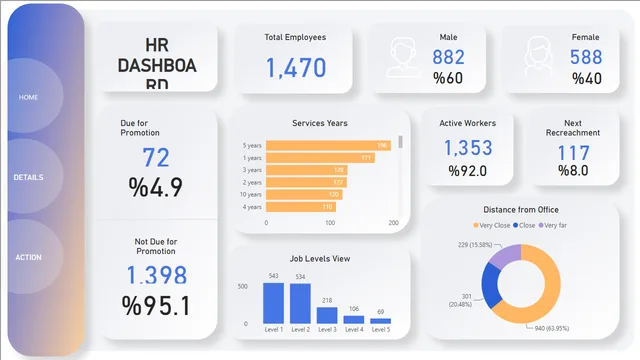Select the 10 years bar
This screenshot has height=360, width=640.
(x=304, y=194)
